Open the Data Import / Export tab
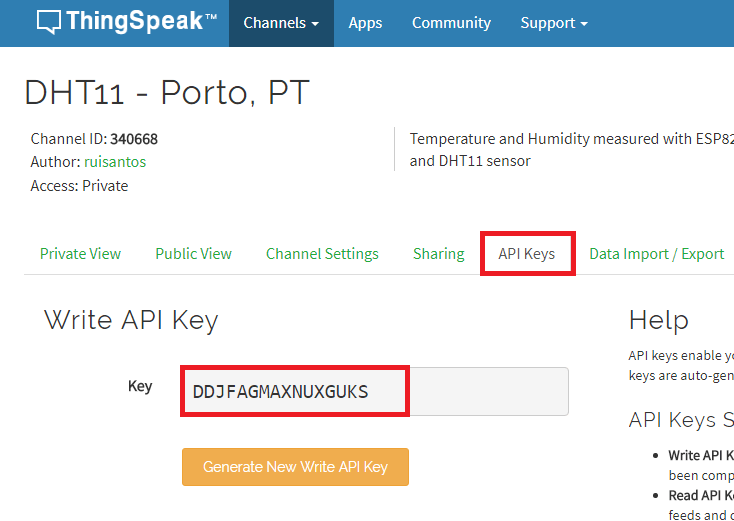Screen dimensions: 734x521 656,254
